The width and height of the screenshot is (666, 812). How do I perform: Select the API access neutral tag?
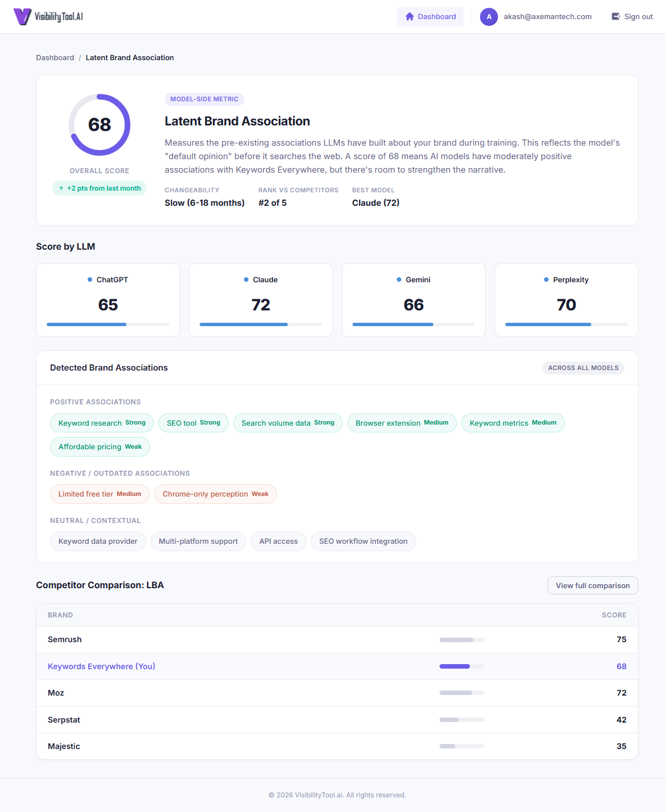[x=278, y=541]
